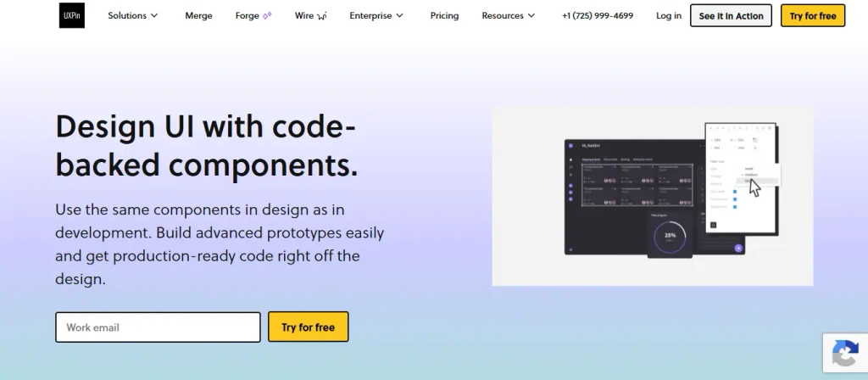The height and width of the screenshot is (380, 868).
Task: Expand the Resources dropdown menu
Action: [x=509, y=15]
